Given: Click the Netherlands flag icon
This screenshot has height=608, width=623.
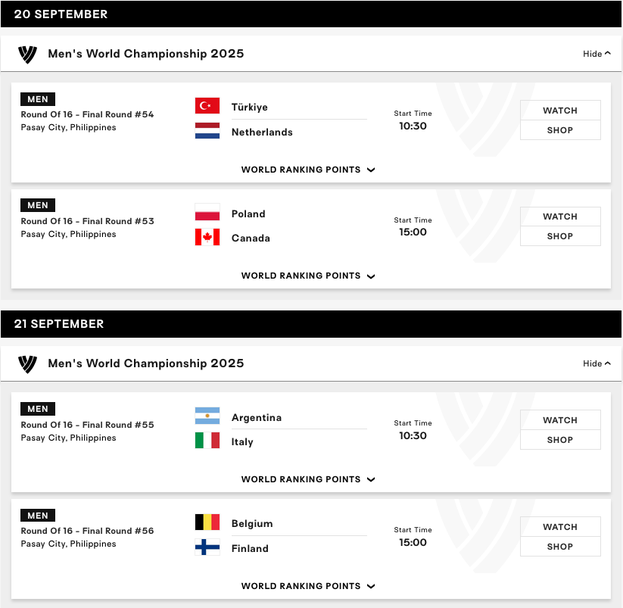Looking at the screenshot, I should pos(207,131).
